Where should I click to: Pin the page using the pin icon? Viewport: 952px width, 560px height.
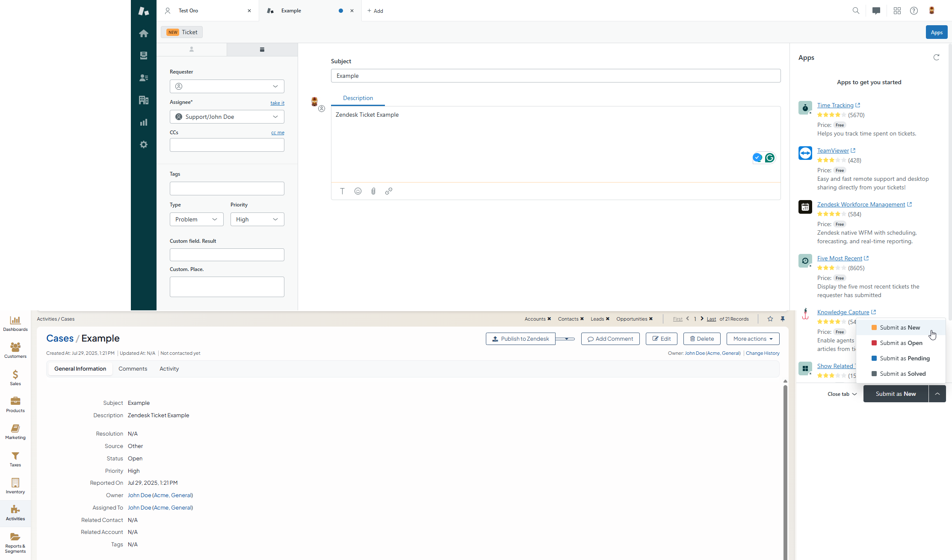[783, 319]
